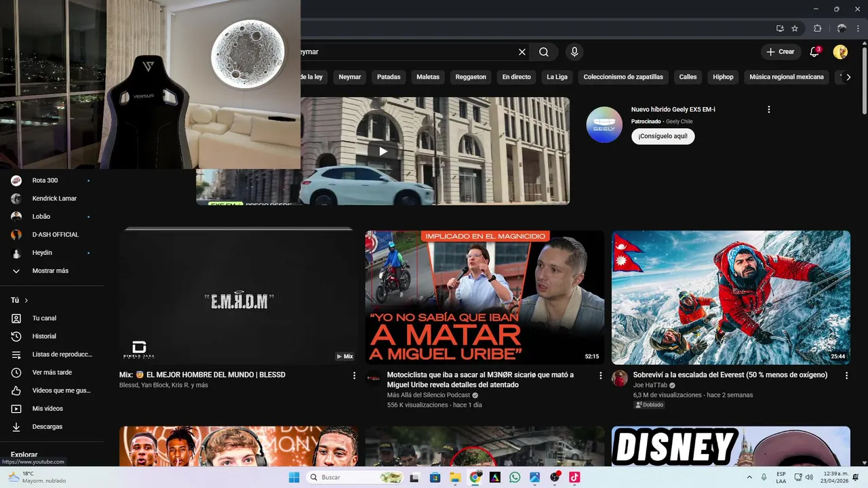Play the Geely ad video
868x488 pixels.
[x=383, y=151]
